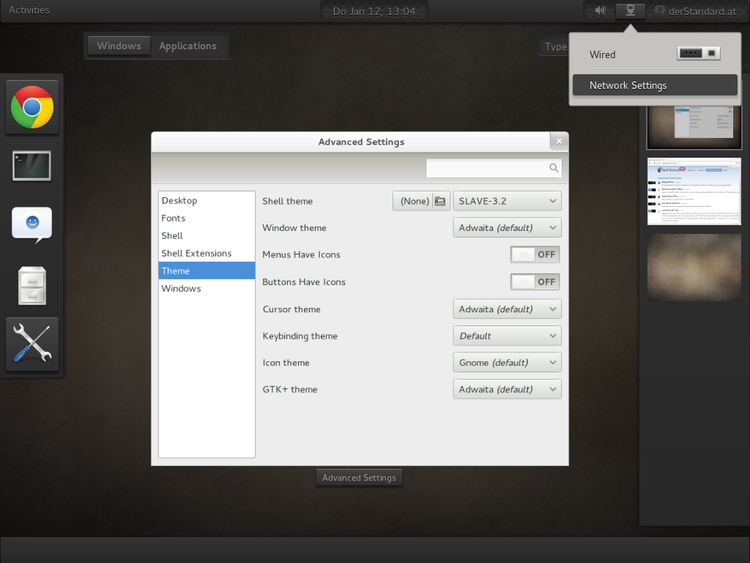Toggle Buttons Have Icons switch

(x=535, y=282)
